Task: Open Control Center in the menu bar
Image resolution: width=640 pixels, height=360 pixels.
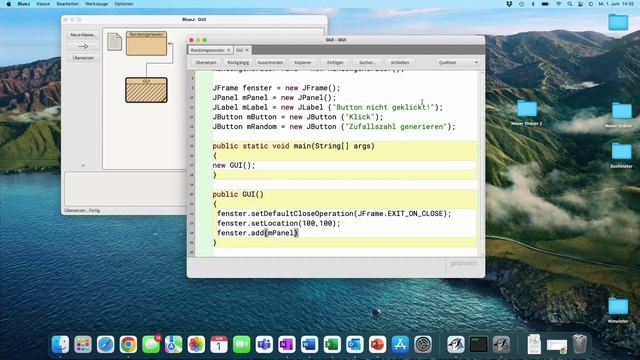Action: coord(580,4)
